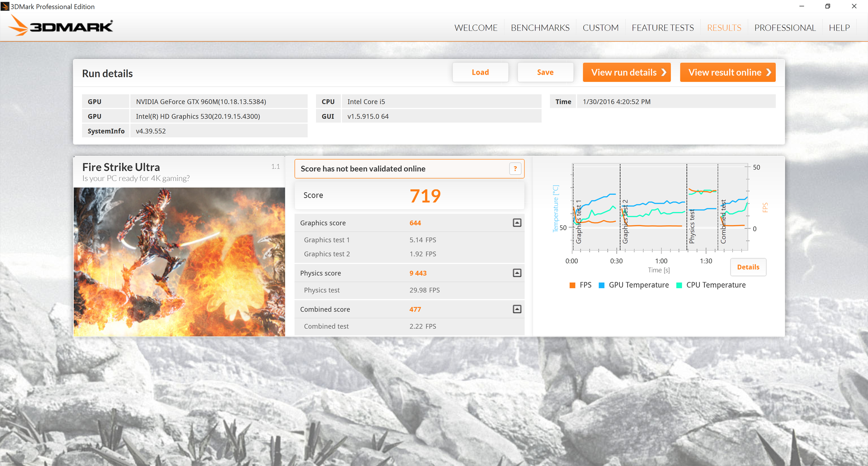Click the View run details arrow button

[x=627, y=72]
